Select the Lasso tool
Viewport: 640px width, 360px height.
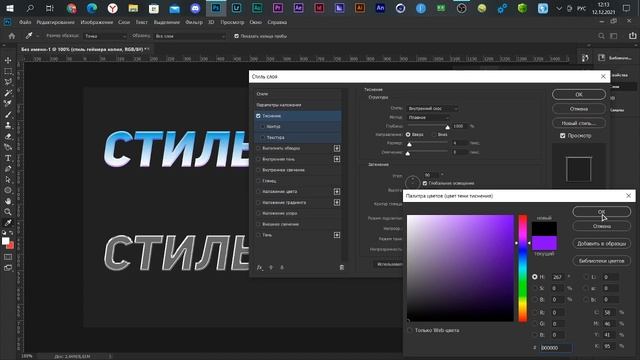8,82
